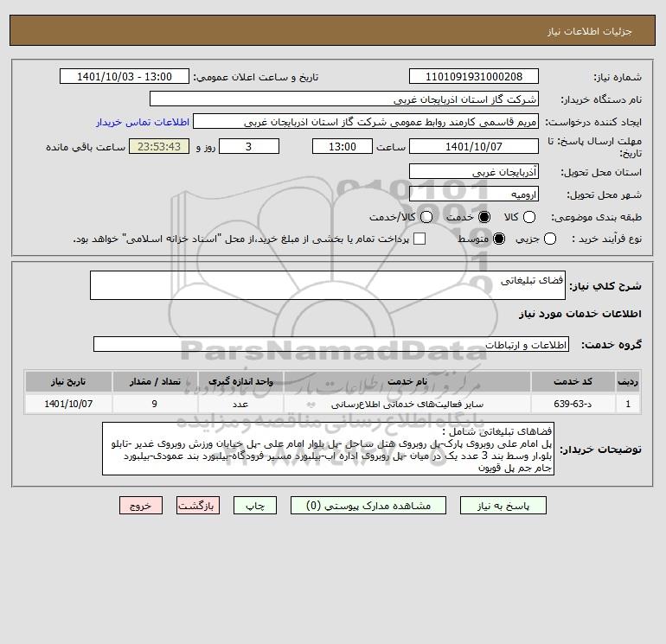Click the ردیف column header
666x644 pixels.
628,381
